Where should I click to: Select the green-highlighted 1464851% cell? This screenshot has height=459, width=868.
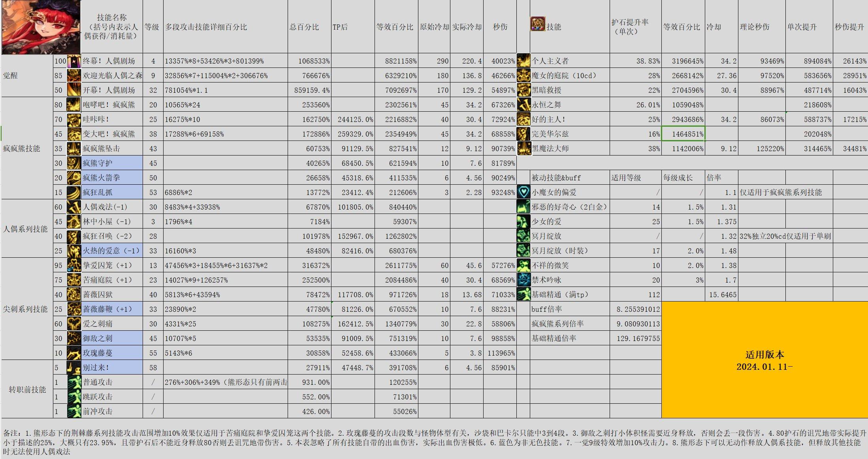(683, 134)
